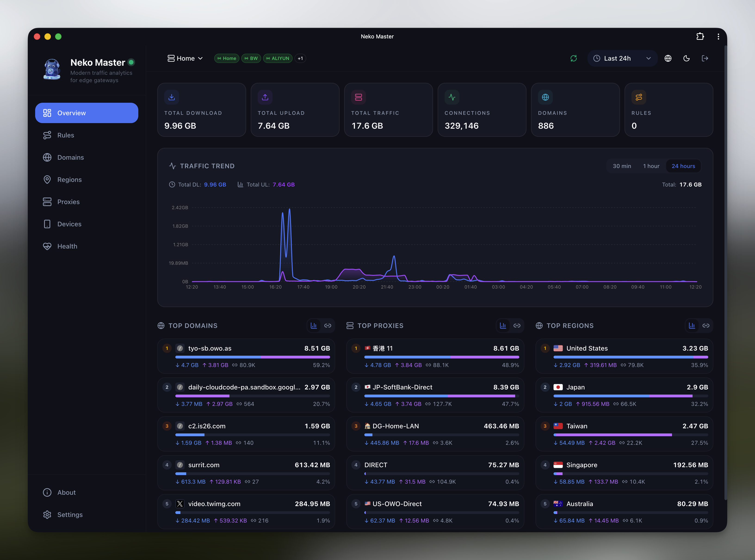This screenshot has width=755, height=560.
Task: Click the green refresh icon
Action: click(573, 58)
